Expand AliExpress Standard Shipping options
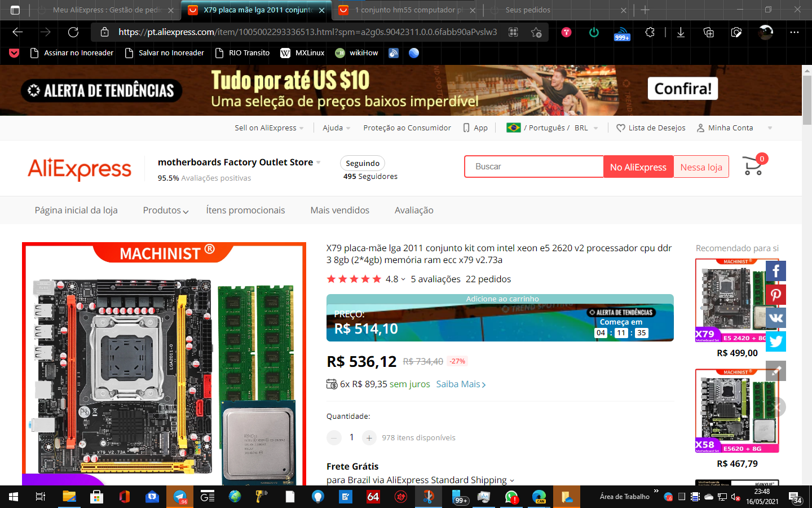The height and width of the screenshot is (508, 812). [x=512, y=481]
